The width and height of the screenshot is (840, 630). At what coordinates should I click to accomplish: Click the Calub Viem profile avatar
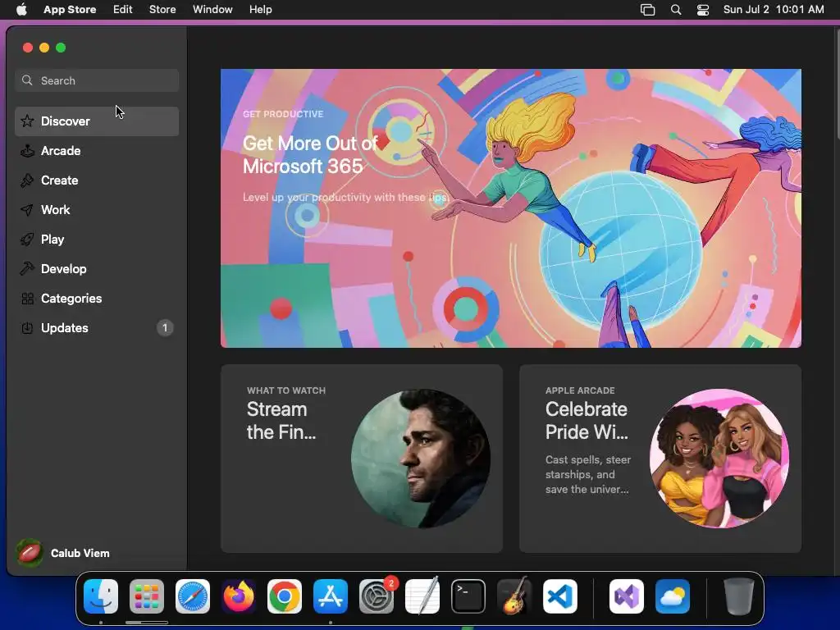coord(30,553)
